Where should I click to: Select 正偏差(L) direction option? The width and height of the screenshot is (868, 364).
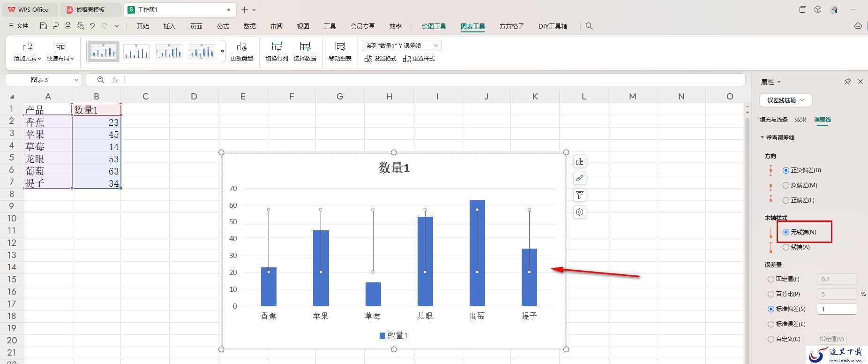click(799, 200)
